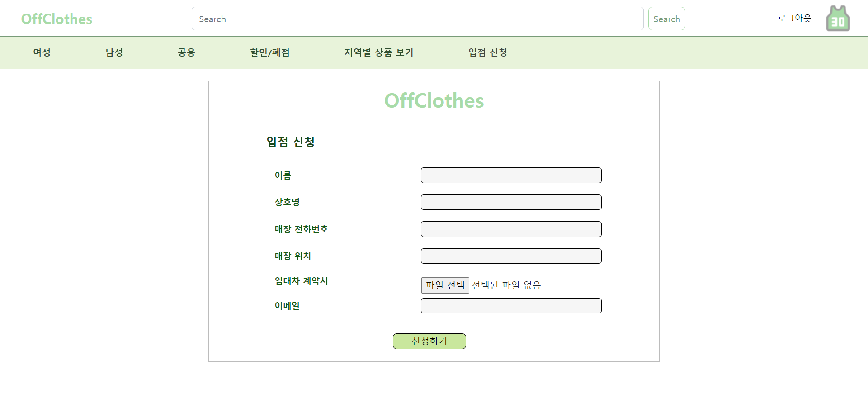Viewport: 868px width, 417px height.
Task: Open the 할인/폐점 section
Action: click(270, 52)
